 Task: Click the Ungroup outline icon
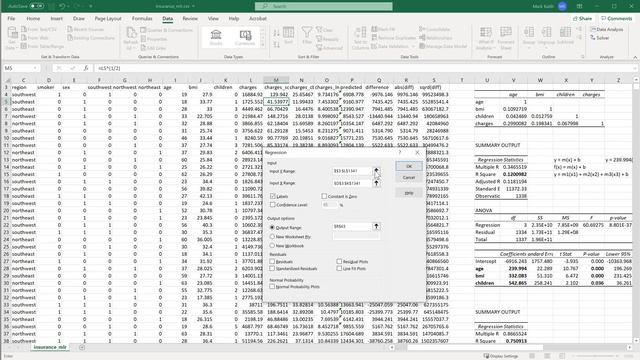(546, 33)
